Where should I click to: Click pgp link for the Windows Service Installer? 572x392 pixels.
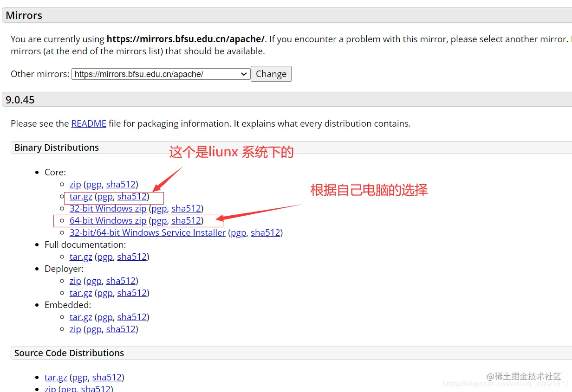click(x=238, y=232)
